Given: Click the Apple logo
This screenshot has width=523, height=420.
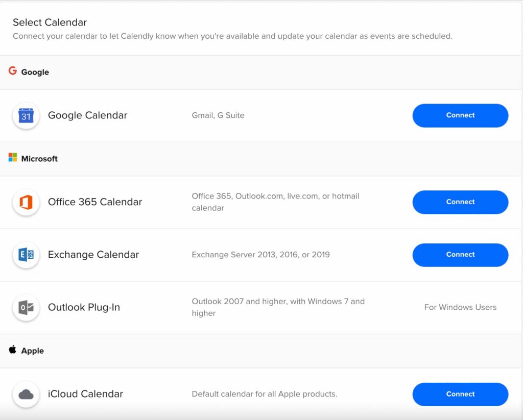Looking at the screenshot, I should click(x=13, y=350).
